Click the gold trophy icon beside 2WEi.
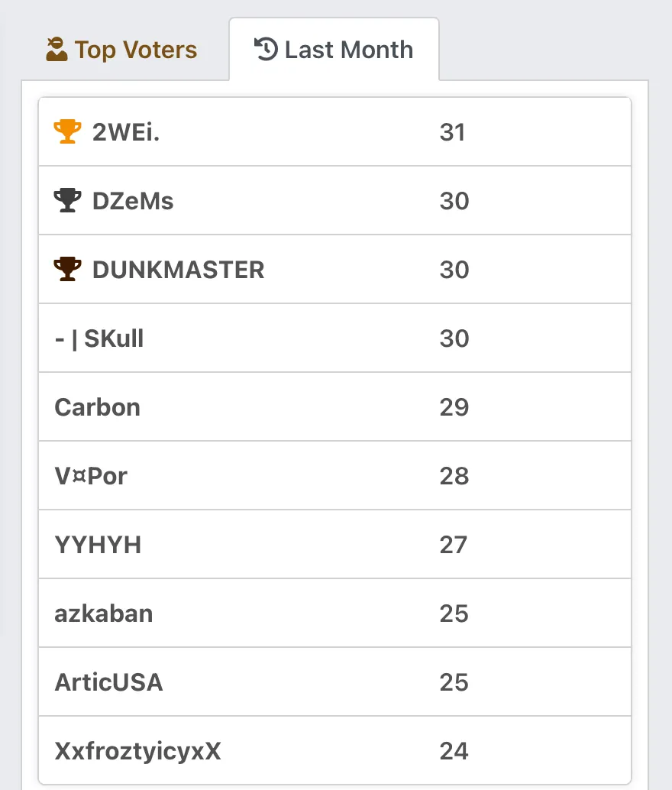 [67, 131]
